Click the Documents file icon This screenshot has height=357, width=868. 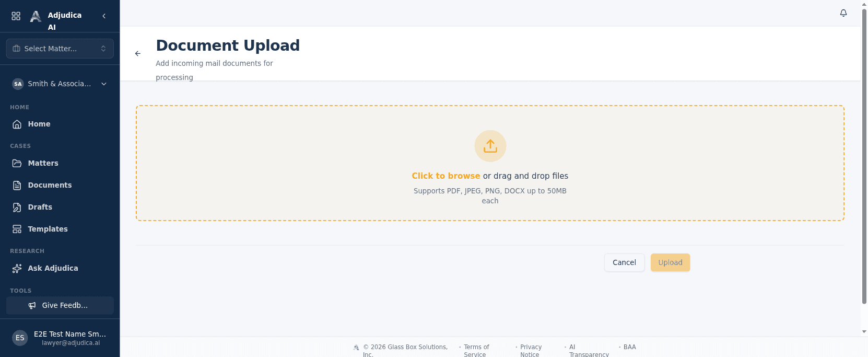point(17,185)
